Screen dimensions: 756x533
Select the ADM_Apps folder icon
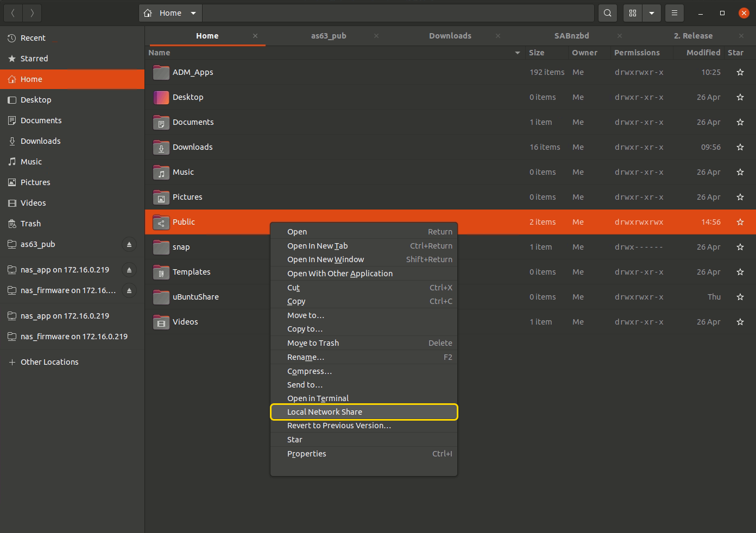tap(161, 72)
